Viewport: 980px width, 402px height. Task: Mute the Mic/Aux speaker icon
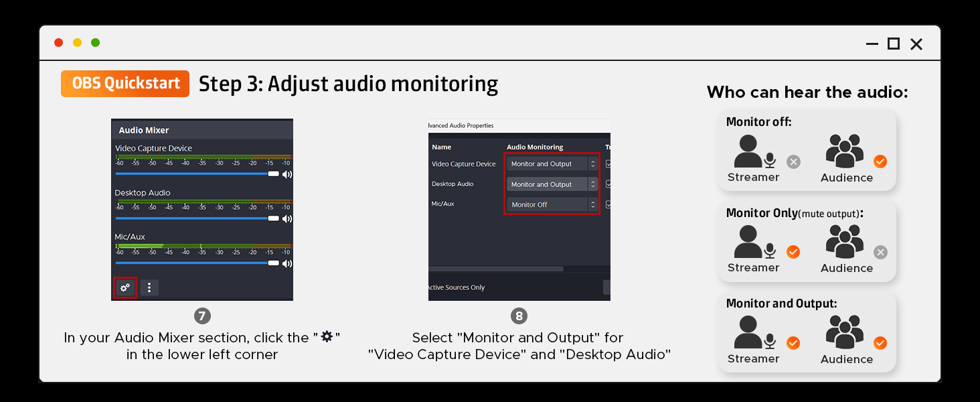(287, 263)
